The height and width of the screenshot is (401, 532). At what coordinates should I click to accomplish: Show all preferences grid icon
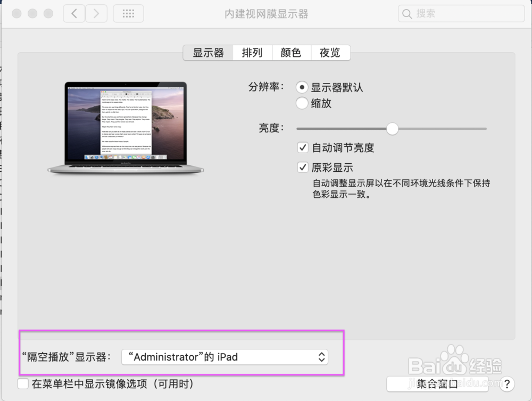[128, 14]
